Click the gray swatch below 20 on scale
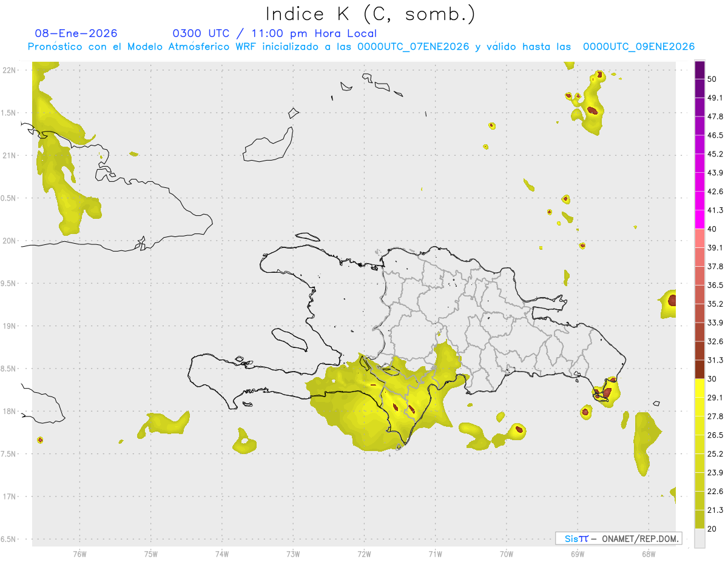This screenshot has width=728, height=562. [x=699, y=538]
